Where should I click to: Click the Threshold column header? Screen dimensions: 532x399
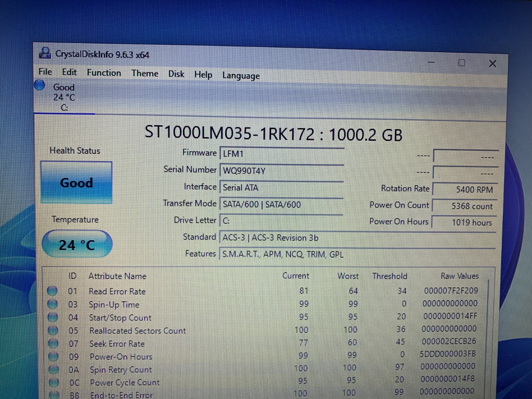[390, 276]
